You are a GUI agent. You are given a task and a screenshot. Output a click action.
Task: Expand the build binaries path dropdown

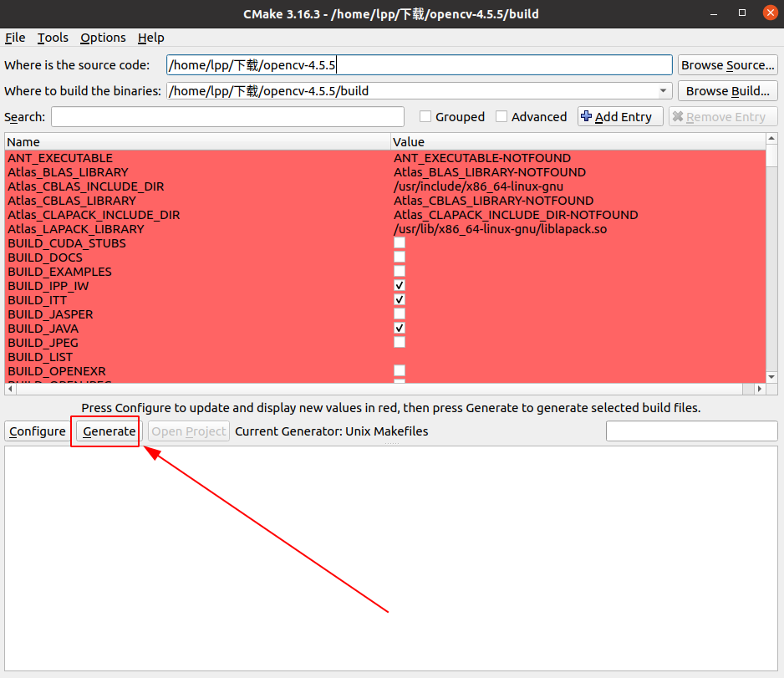tap(663, 91)
